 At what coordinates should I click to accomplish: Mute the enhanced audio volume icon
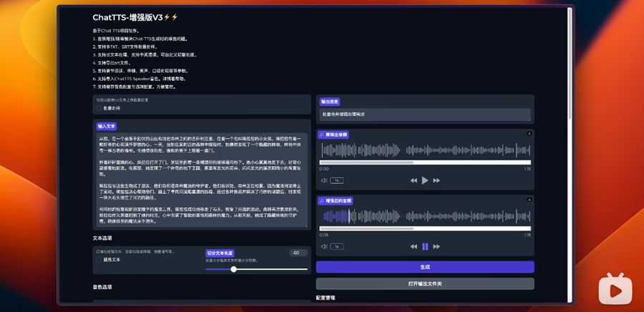point(324,246)
